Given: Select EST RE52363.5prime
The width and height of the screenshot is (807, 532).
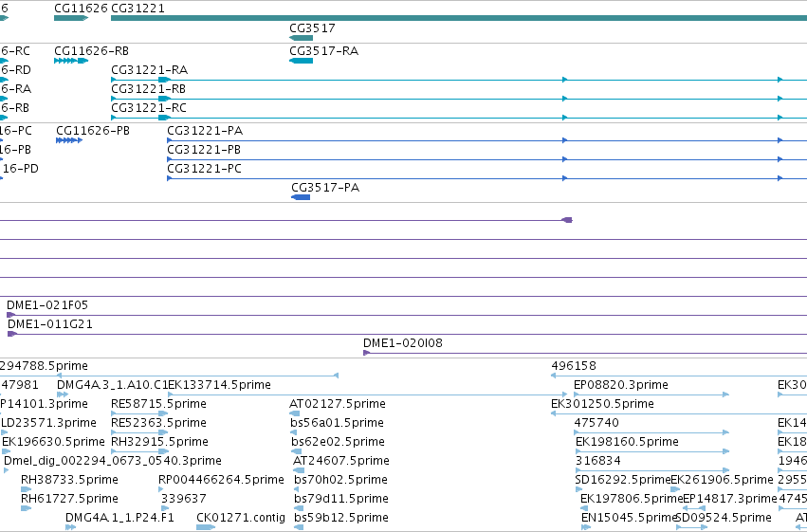Looking at the screenshot, I should [158, 423].
